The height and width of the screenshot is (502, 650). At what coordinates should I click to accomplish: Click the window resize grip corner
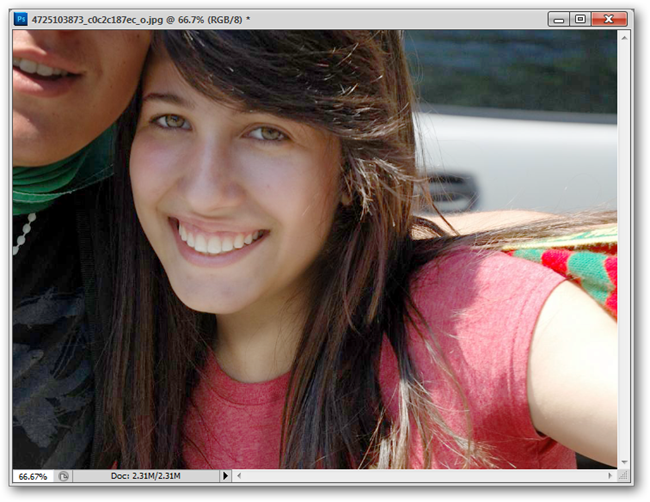[623, 476]
